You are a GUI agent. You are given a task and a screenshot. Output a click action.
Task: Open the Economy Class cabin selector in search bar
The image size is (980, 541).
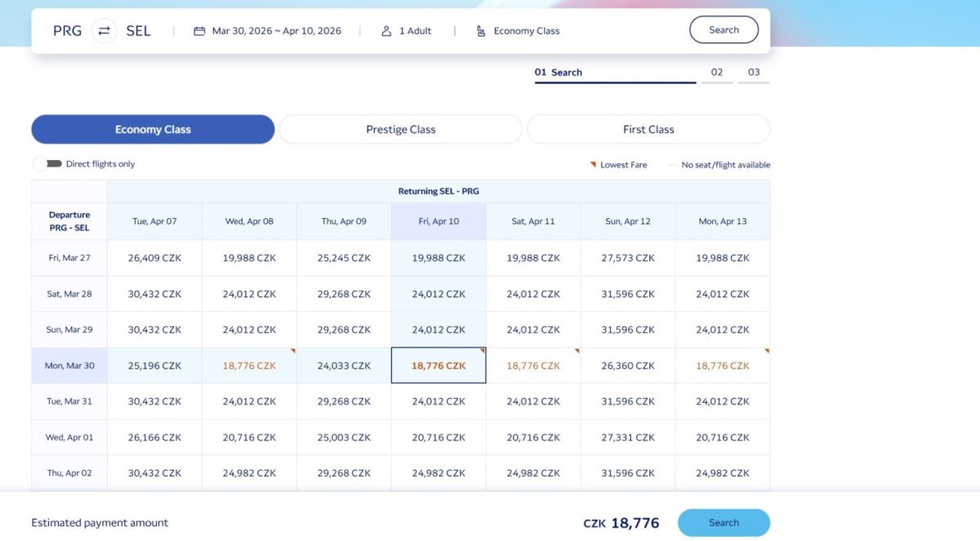click(x=526, y=31)
